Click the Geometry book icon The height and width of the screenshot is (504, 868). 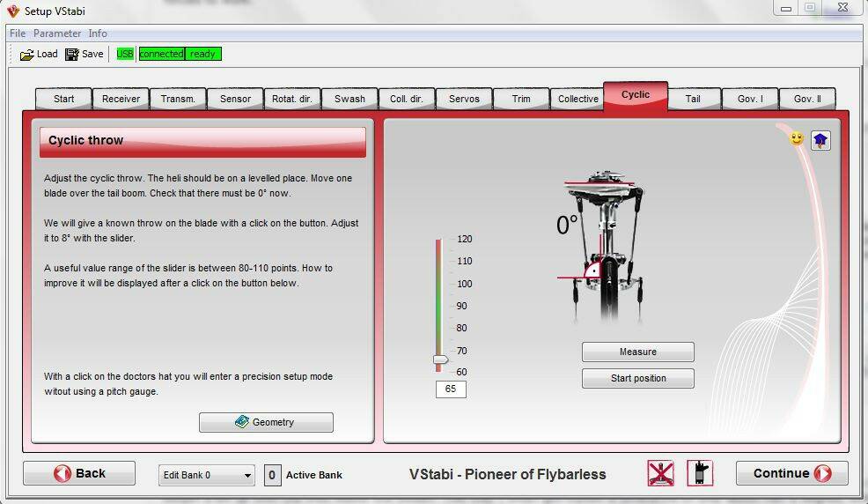coord(242,422)
